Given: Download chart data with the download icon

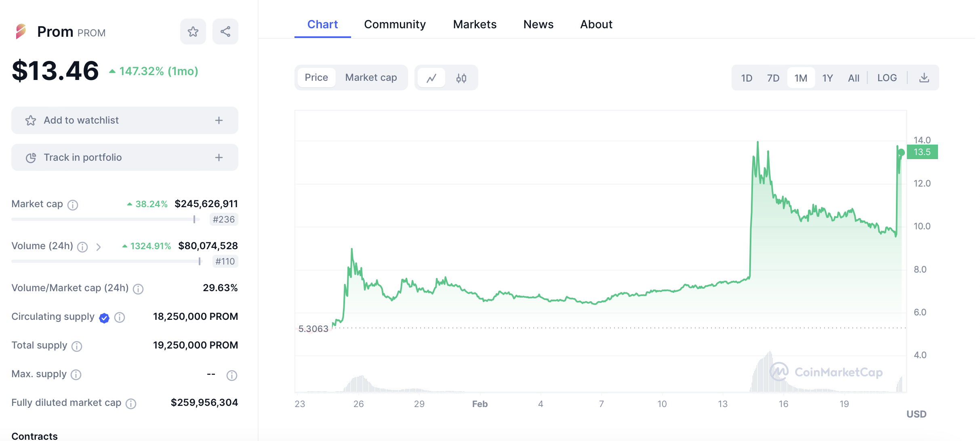Looking at the screenshot, I should click(x=924, y=78).
